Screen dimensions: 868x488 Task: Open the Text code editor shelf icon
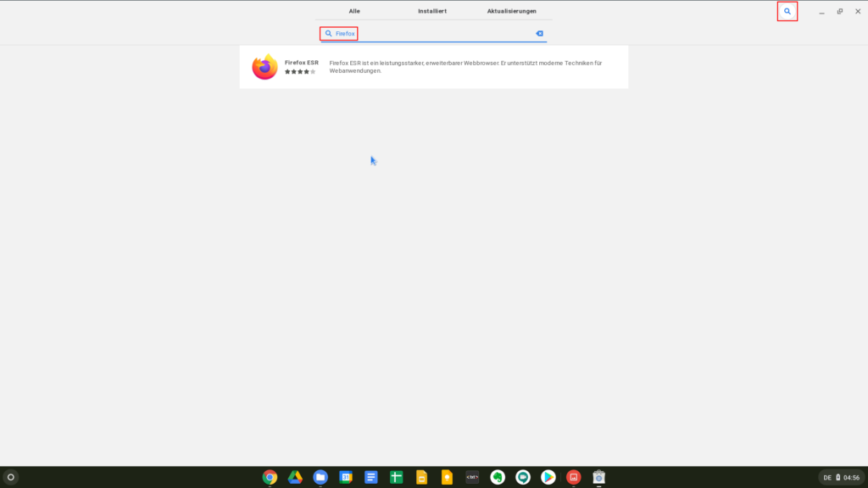point(472,477)
